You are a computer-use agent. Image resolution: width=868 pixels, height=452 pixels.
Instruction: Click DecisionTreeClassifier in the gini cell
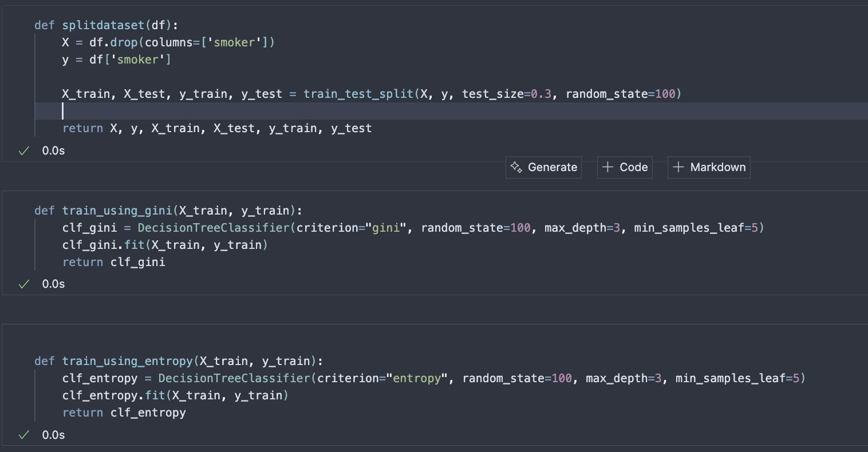coord(214,228)
